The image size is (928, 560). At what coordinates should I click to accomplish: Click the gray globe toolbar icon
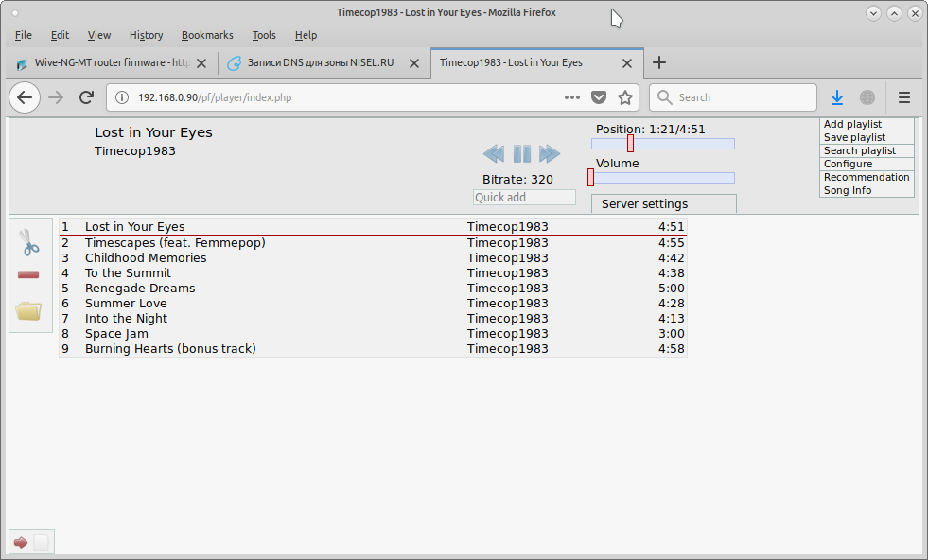point(867,97)
